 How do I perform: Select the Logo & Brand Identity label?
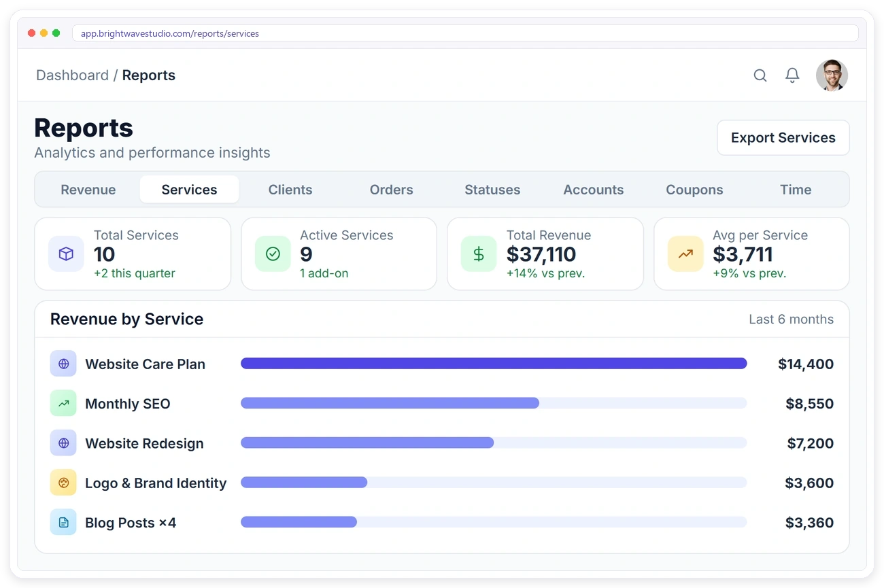(156, 483)
